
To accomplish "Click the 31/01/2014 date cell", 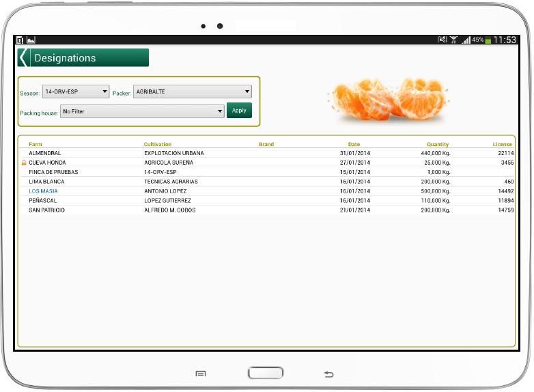I will (355, 153).
